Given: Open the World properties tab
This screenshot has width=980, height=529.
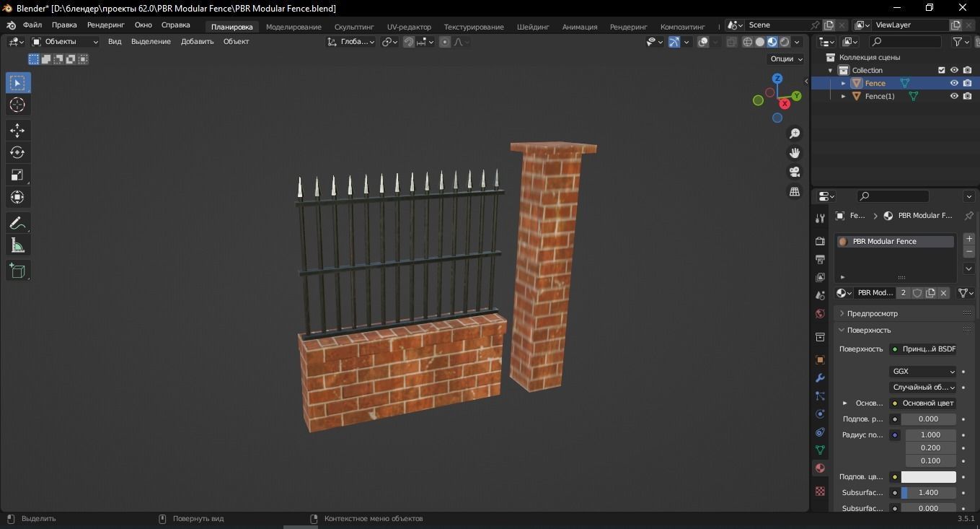Looking at the screenshot, I should click(x=820, y=314).
